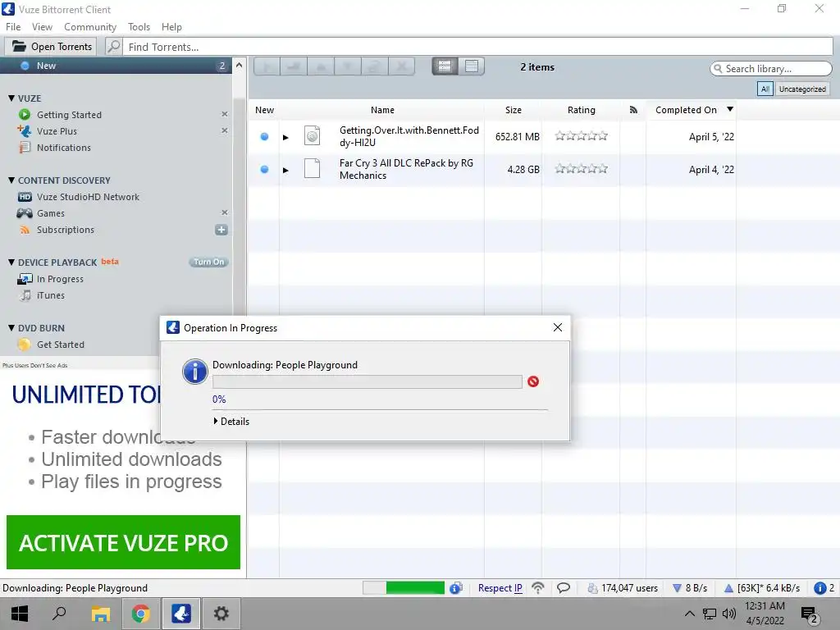
Task: Open the iTunes device item
Action: tap(50, 295)
